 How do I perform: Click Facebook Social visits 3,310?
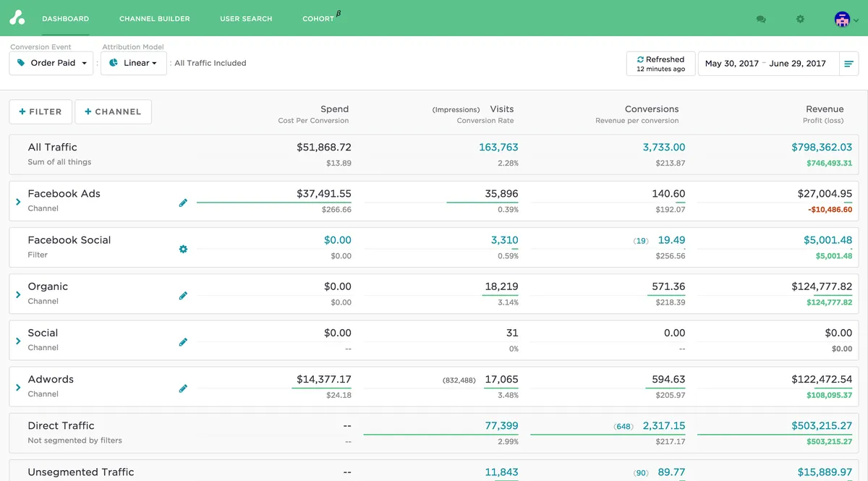point(504,240)
